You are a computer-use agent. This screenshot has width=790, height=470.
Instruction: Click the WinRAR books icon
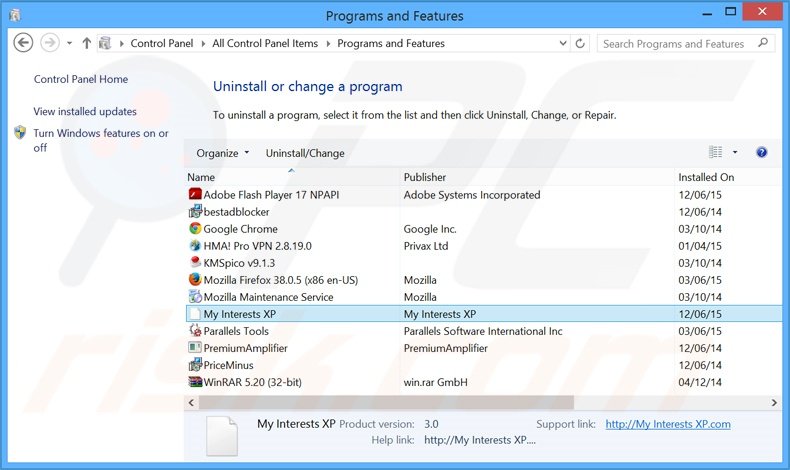(x=195, y=382)
